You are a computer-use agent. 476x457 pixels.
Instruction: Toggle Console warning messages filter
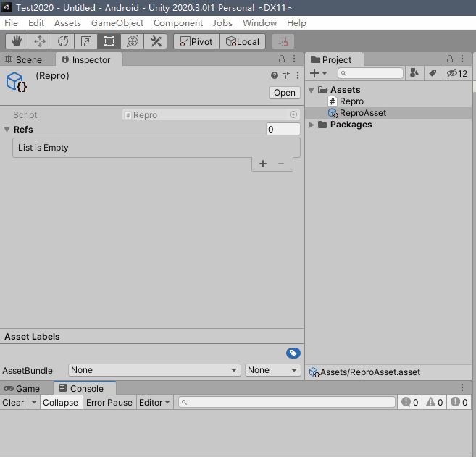pos(434,403)
